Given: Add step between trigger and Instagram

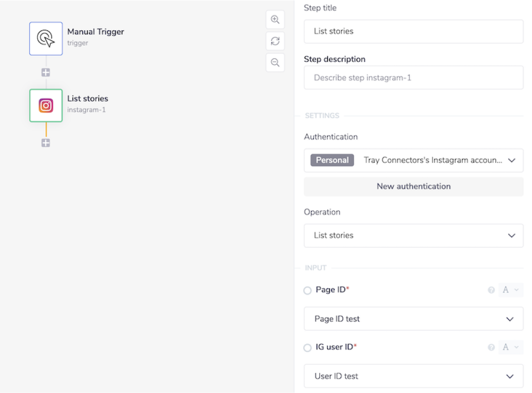Looking at the screenshot, I should point(46,72).
